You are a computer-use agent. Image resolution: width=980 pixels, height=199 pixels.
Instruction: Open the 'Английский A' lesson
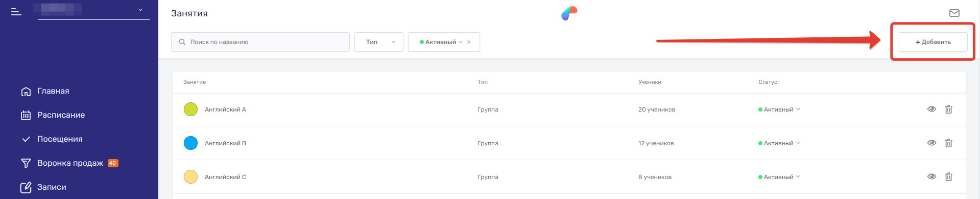pos(225,109)
